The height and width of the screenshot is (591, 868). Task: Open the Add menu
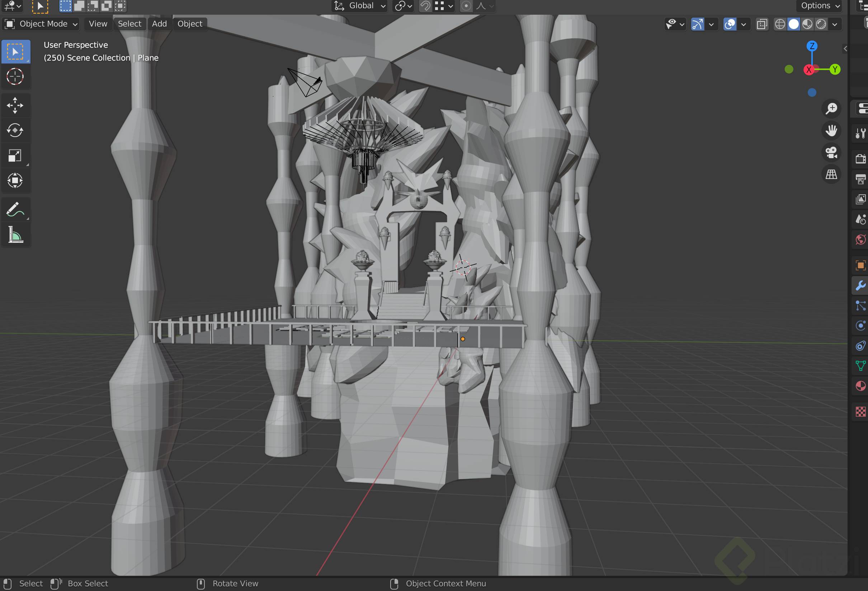159,24
